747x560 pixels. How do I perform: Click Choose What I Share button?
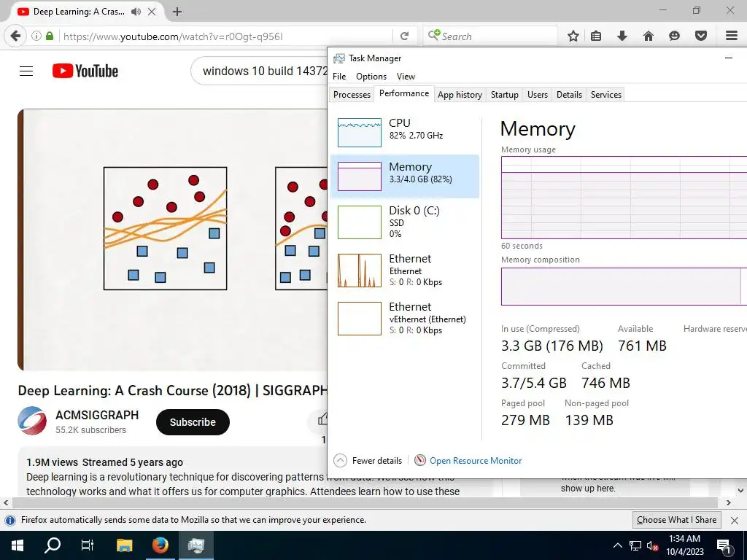(x=676, y=519)
